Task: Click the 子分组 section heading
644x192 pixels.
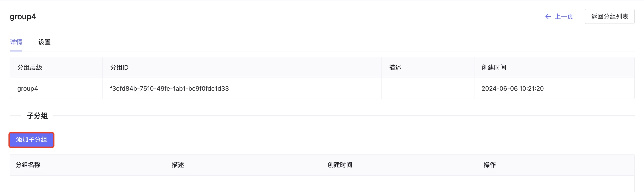Action: coord(38,116)
